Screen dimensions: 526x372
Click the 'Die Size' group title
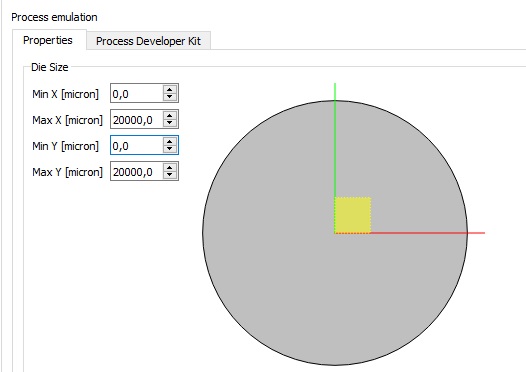pos(50,67)
